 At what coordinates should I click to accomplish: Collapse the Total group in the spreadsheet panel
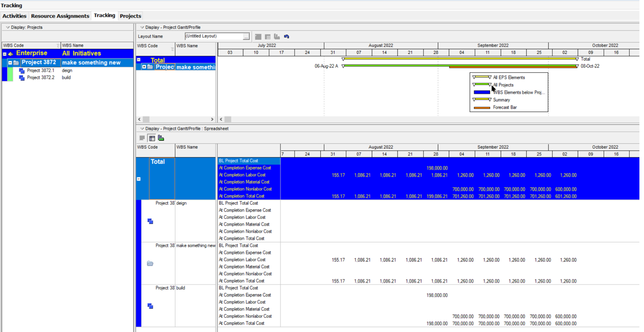click(x=139, y=179)
